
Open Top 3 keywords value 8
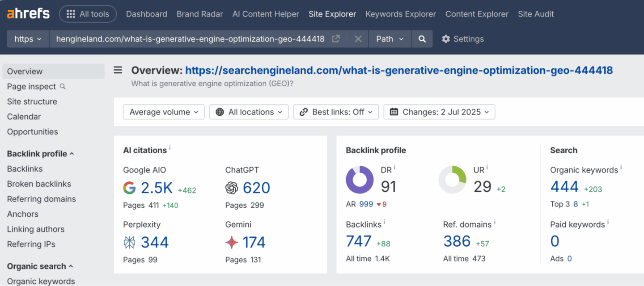click(x=576, y=204)
